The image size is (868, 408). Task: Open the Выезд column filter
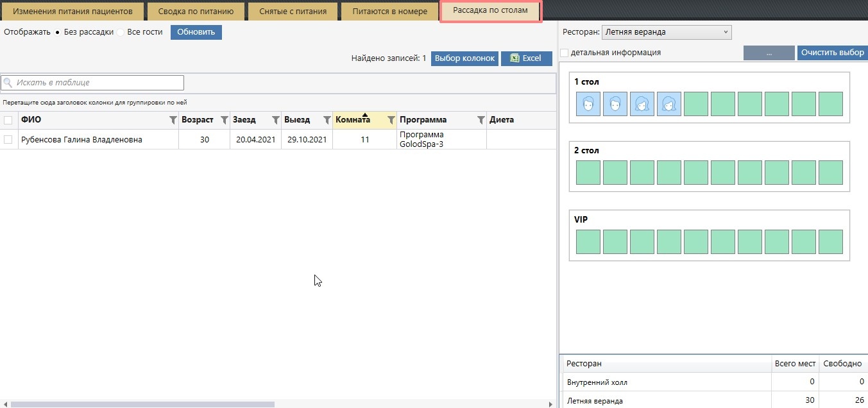327,120
